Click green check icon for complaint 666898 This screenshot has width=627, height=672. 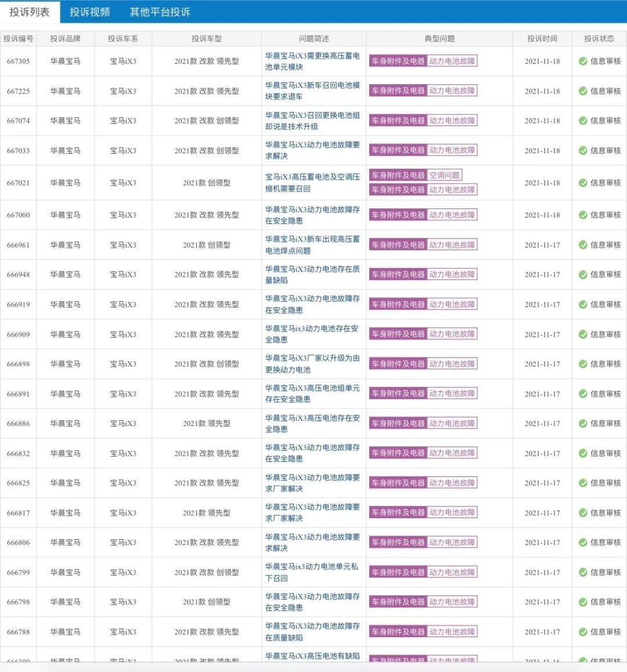pos(583,364)
